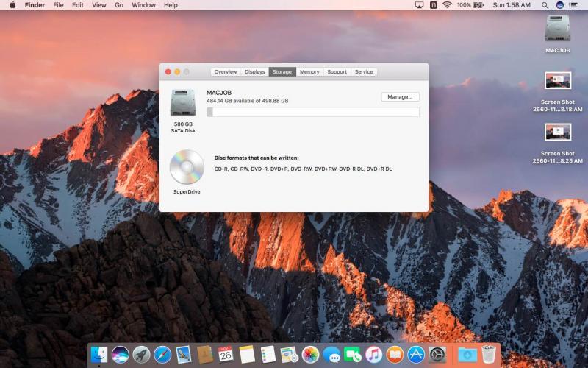Open iBooks icon in Dock

[395, 355]
